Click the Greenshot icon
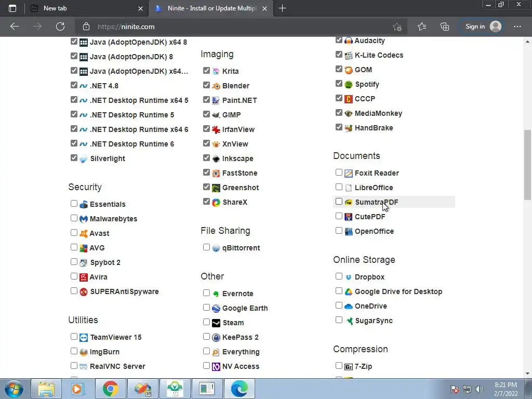The width and height of the screenshot is (532, 399). click(216, 188)
